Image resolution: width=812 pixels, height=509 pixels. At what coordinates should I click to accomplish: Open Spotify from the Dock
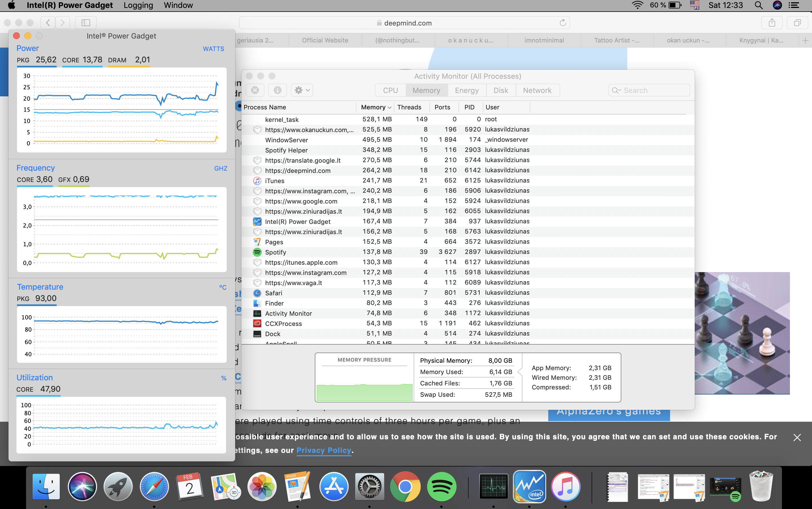tap(441, 487)
